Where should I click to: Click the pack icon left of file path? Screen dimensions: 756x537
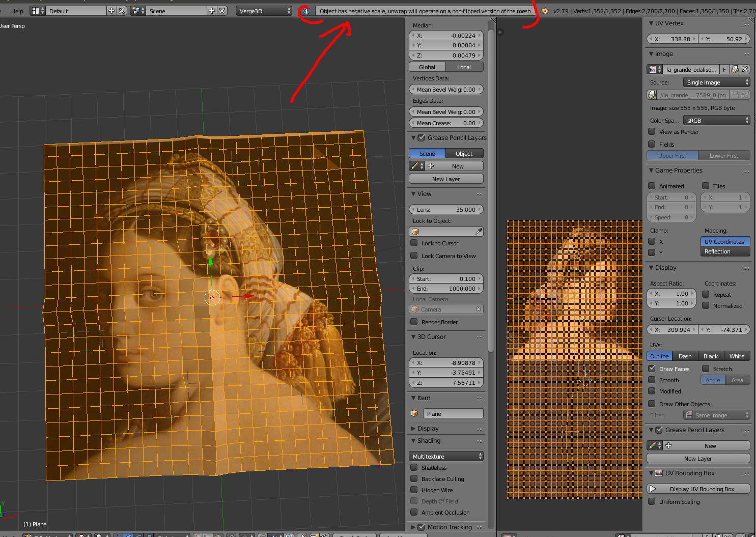(x=652, y=95)
